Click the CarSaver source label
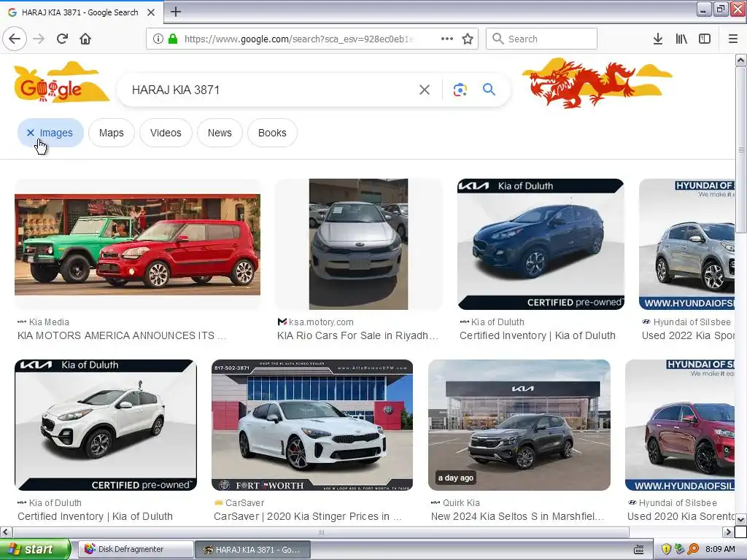Viewport: 747px width, 560px height. [245, 503]
